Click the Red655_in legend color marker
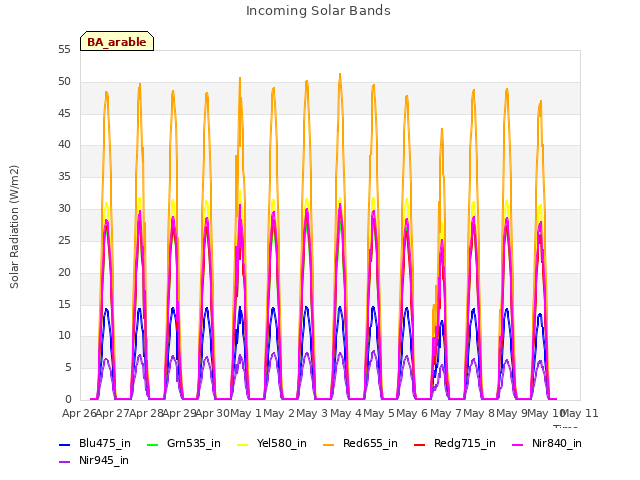The height and width of the screenshot is (480, 640). point(329,445)
